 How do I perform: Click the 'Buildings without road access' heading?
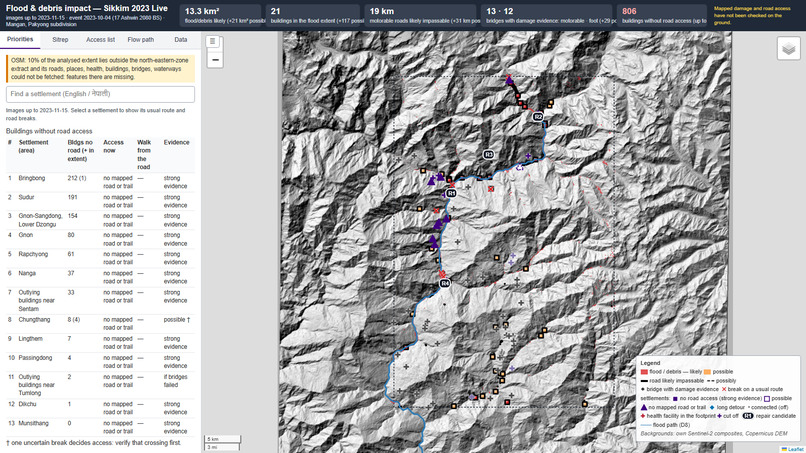[x=49, y=131]
